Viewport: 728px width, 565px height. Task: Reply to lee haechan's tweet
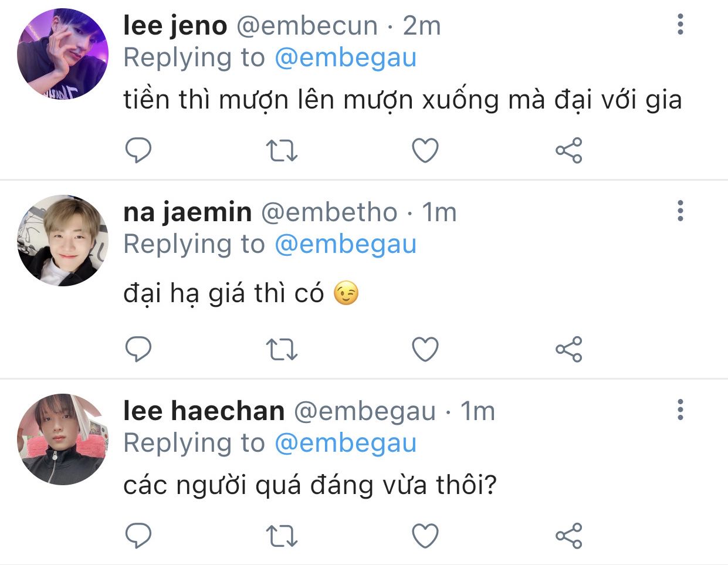(138, 536)
